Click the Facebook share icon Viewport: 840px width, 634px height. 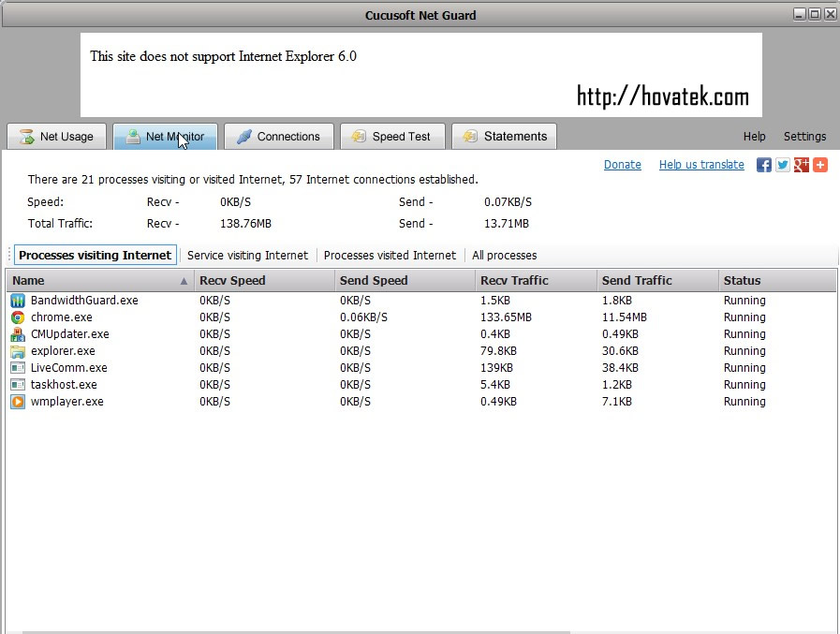tap(764, 165)
